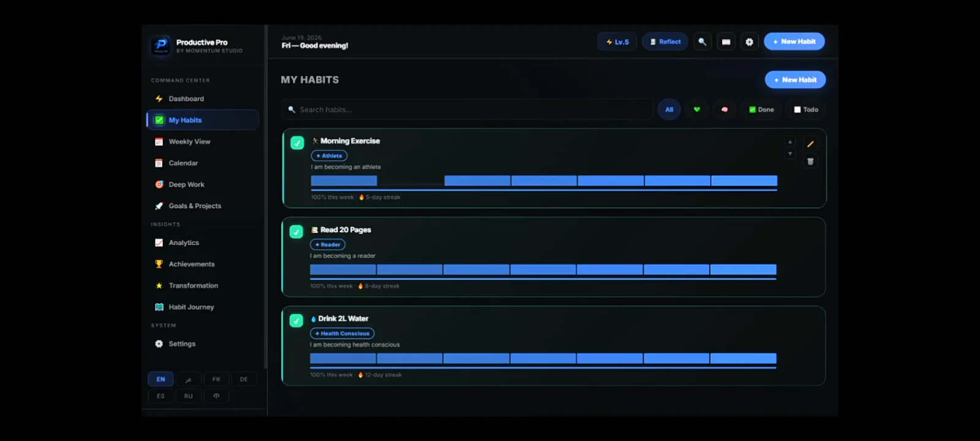Click the Health Conscious identity tag
Image resolution: width=980 pixels, height=441 pixels.
click(342, 334)
